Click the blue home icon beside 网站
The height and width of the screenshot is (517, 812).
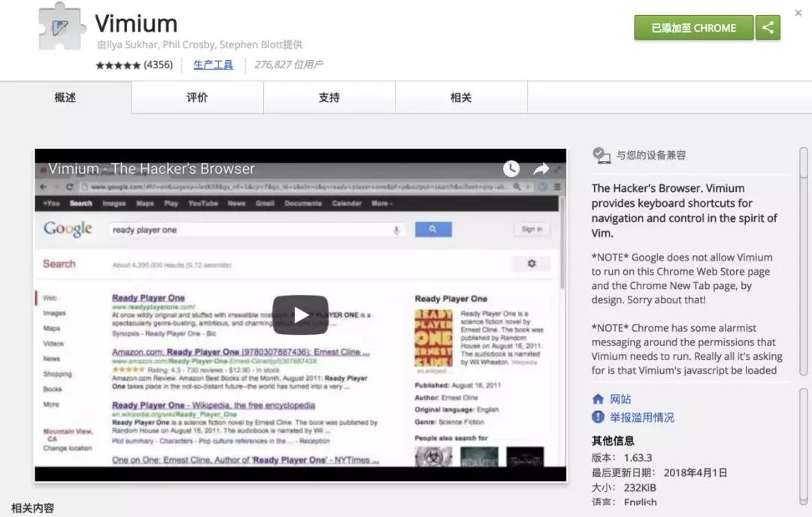pos(598,399)
